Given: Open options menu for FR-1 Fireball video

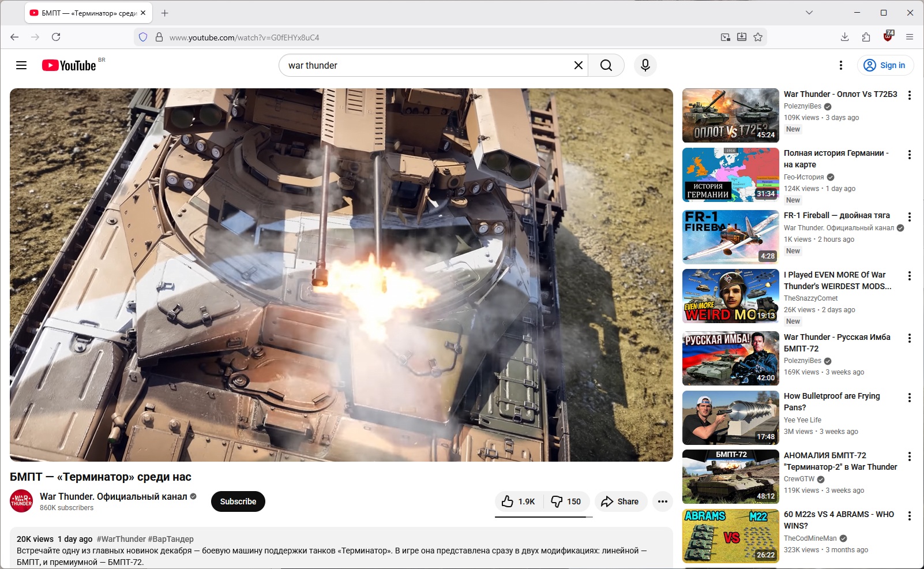Looking at the screenshot, I should pyautogui.click(x=909, y=217).
